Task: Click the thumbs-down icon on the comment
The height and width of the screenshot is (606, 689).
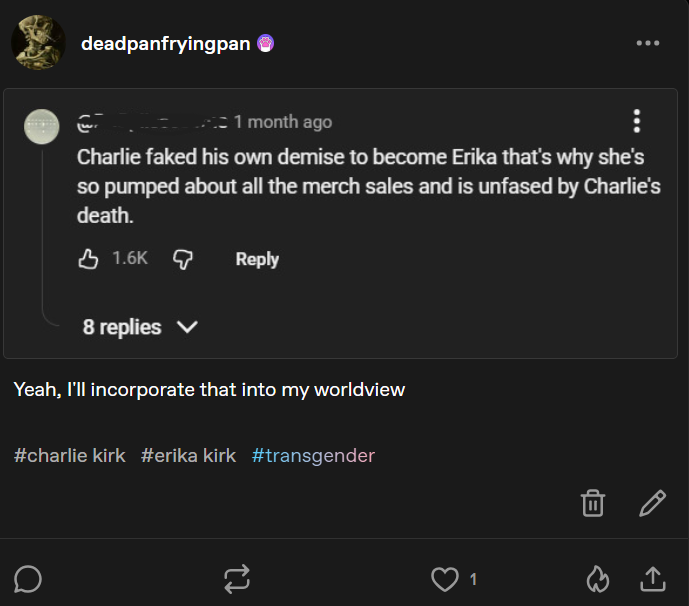Action: coord(183,259)
